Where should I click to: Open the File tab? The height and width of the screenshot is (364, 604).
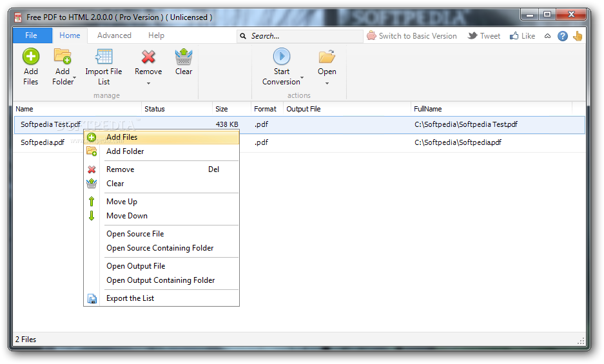pos(32,35)
